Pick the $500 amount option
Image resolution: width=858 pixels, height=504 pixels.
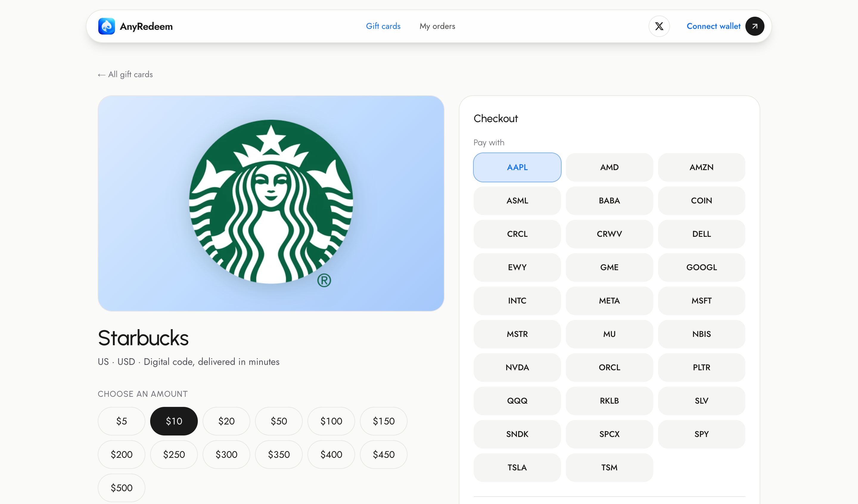(122, 488)
